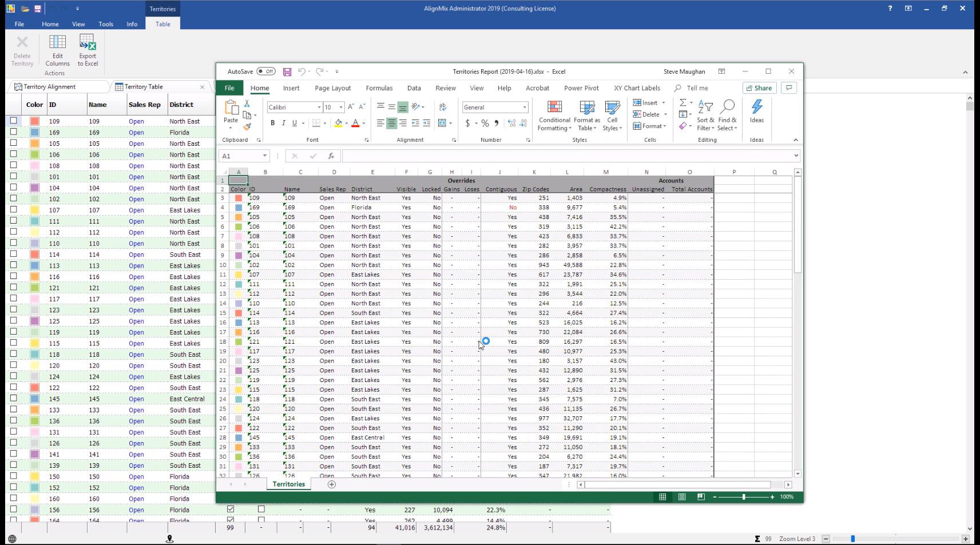The width and height of the screenshot is (980, 545).
Task: Open Edit Columns in AlignMix ribbon
Action: 58,50
